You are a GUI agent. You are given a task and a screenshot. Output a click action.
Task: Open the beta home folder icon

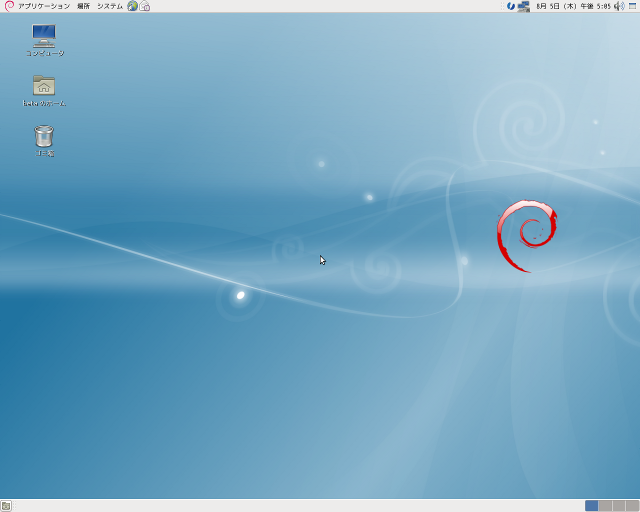coord(44,91)
